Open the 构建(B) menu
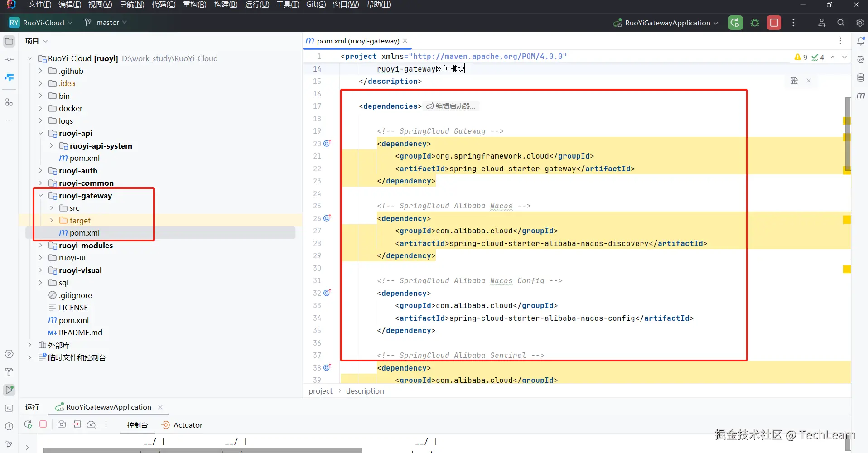 (226, 5)
